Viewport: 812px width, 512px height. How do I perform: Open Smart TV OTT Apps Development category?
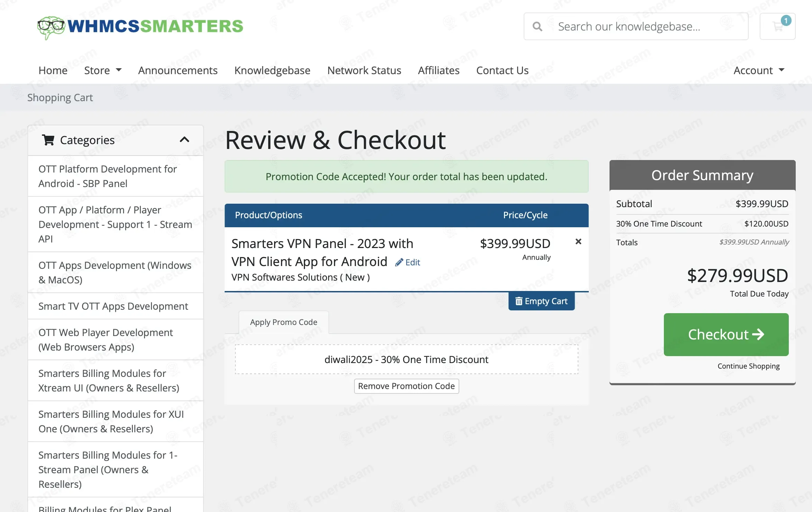[116, 306]
